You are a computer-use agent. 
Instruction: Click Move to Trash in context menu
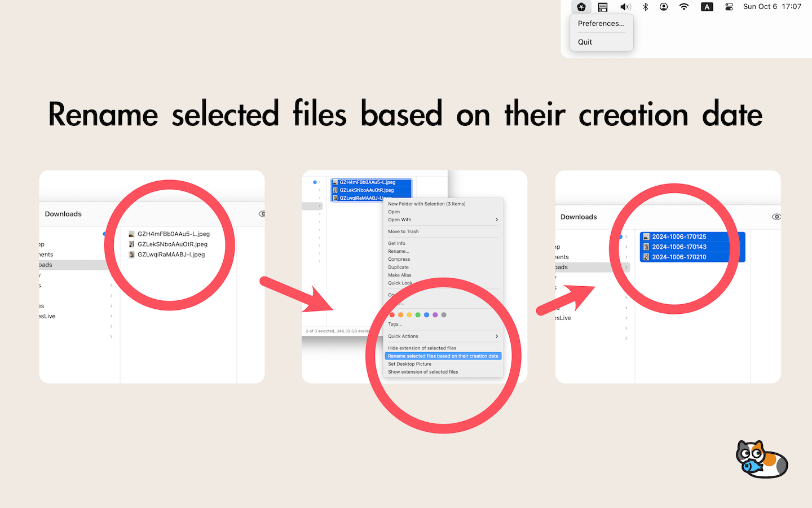click(403, 231)
